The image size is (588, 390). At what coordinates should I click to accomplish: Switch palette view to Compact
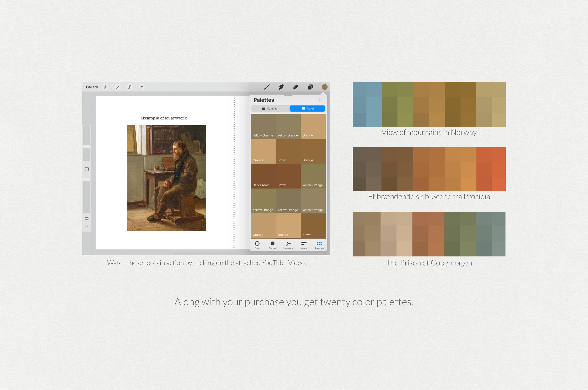(270, 108)
